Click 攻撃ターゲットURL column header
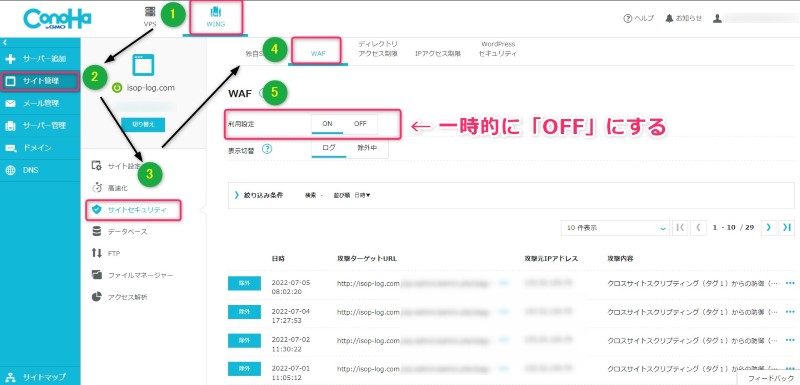This screenshot has width=800, height=385. point(367,259)
